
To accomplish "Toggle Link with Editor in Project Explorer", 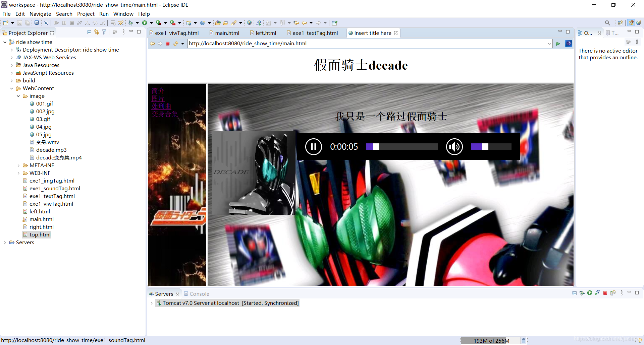I will pos(97,32).
